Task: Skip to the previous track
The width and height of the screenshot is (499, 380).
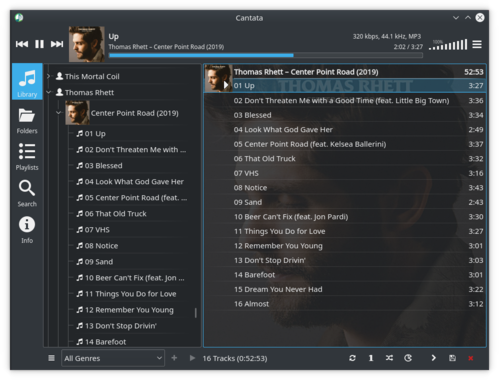Action: click(22, 44)
